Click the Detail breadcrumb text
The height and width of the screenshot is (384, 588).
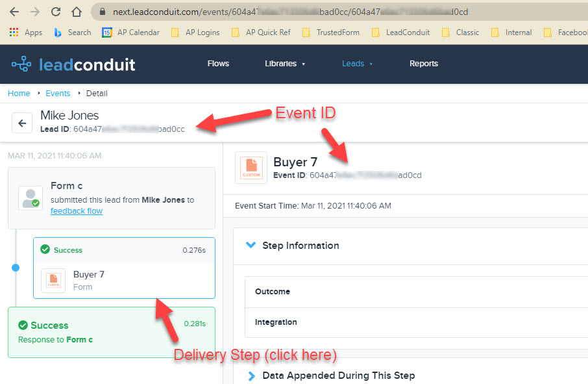tap(97, 93)
